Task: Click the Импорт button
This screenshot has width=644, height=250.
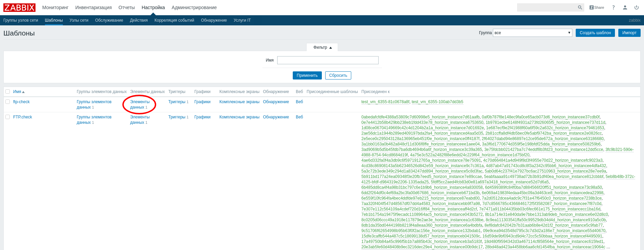Action: (x=629, y=33)
